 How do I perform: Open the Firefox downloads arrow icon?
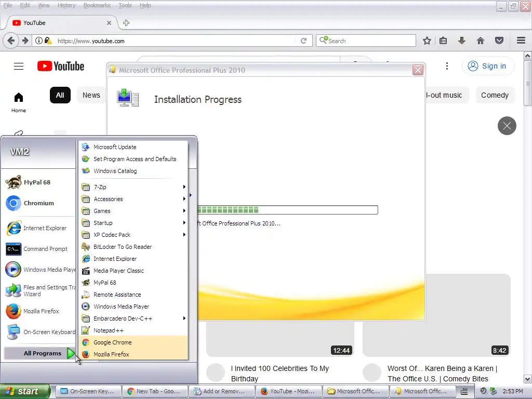click(x=461, y=41)
